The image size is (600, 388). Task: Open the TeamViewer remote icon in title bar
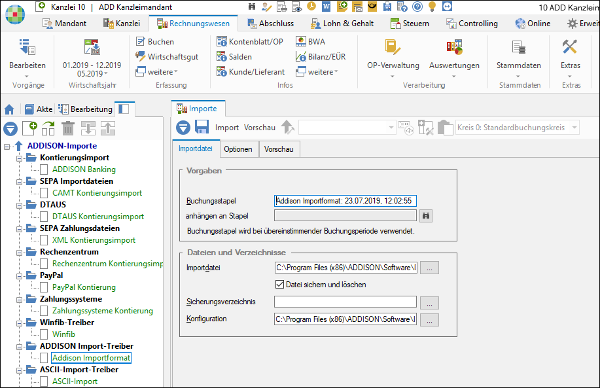[447, 6]
